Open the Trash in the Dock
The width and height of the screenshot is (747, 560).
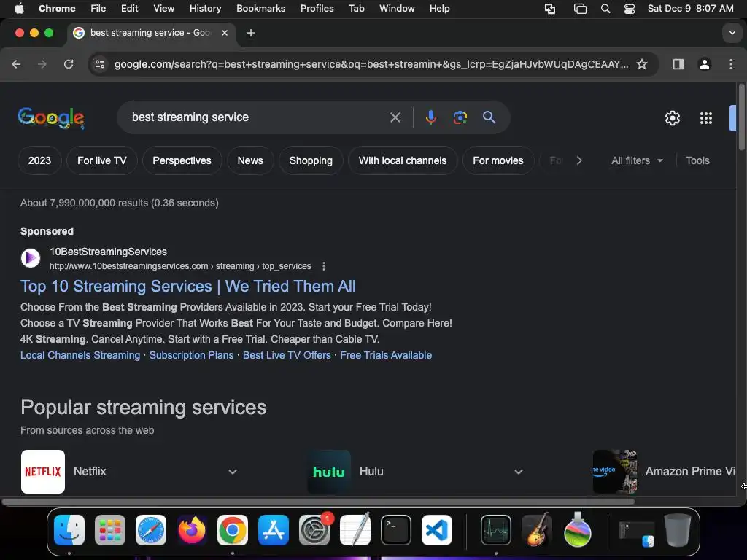tap(678, 530)
